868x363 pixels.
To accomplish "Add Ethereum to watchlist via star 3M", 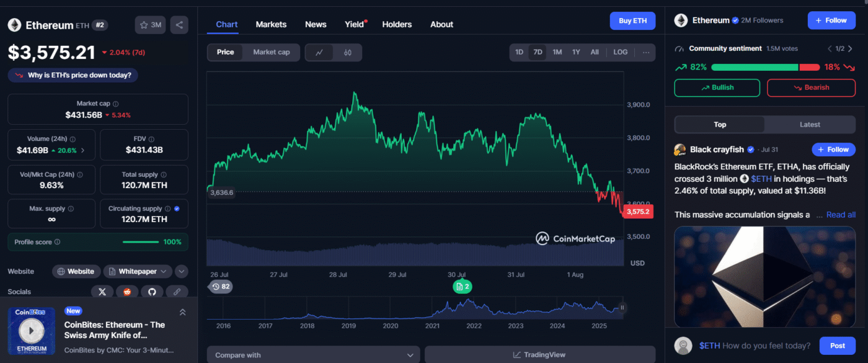I will tap(151, 25).
